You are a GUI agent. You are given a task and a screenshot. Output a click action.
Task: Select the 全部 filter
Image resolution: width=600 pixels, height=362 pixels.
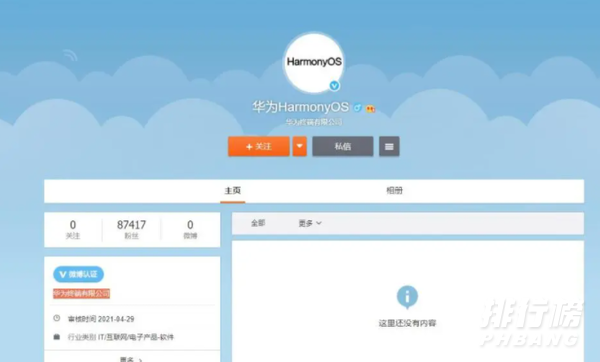point(258,223)
